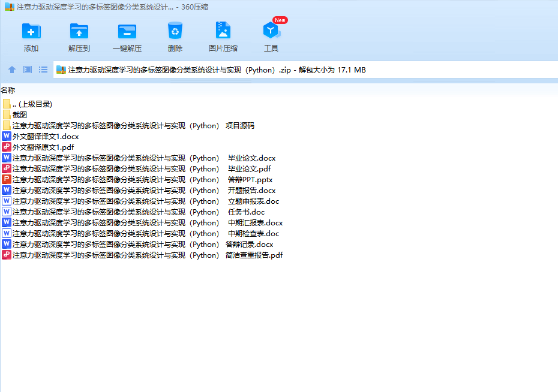Select the 毕业论文.pdf file

[136, 168]
